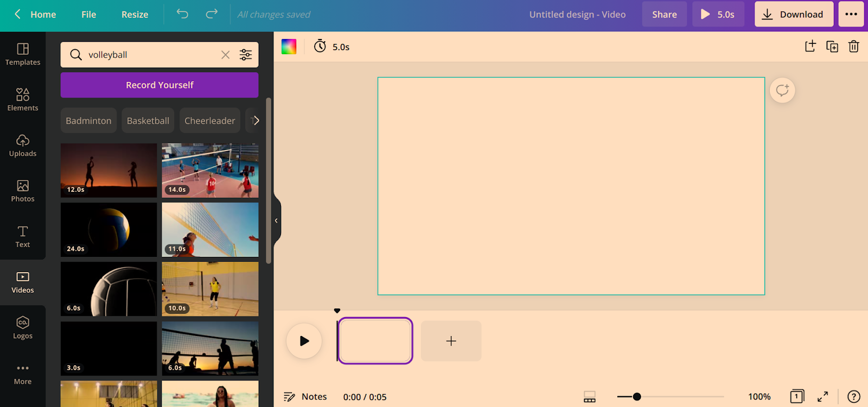Add the 6.0s beach silhouette video
The height and width of the screenshot is (407, 868).
(x=210, y=348)
